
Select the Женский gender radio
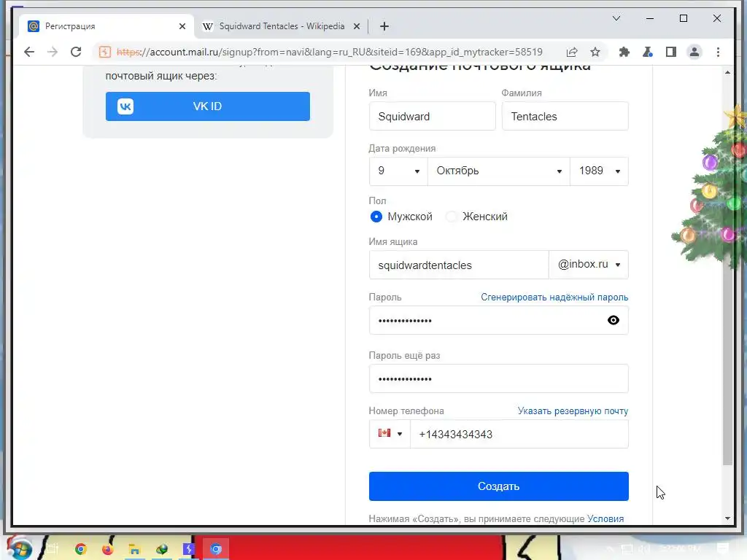[451, 217]
